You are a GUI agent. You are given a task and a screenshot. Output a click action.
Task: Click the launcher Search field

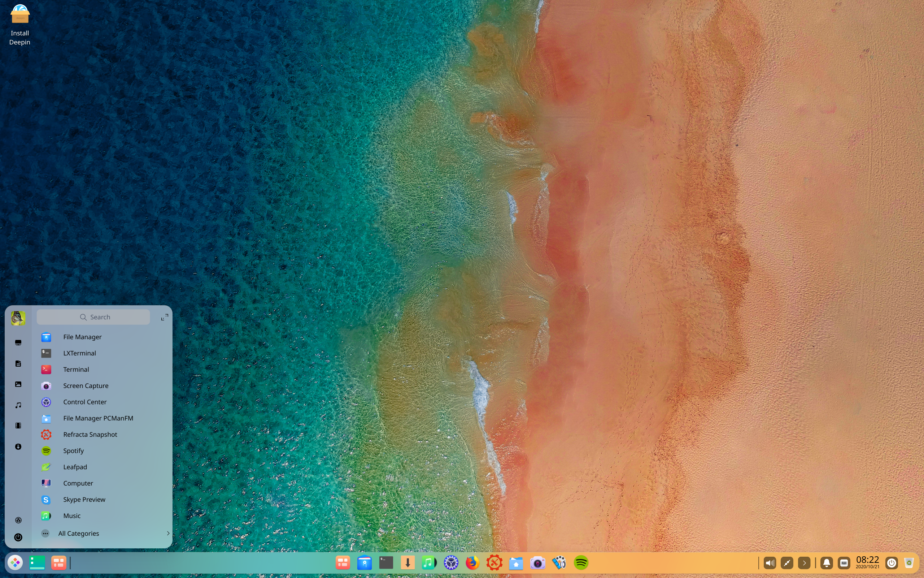(x=93, y=317)
